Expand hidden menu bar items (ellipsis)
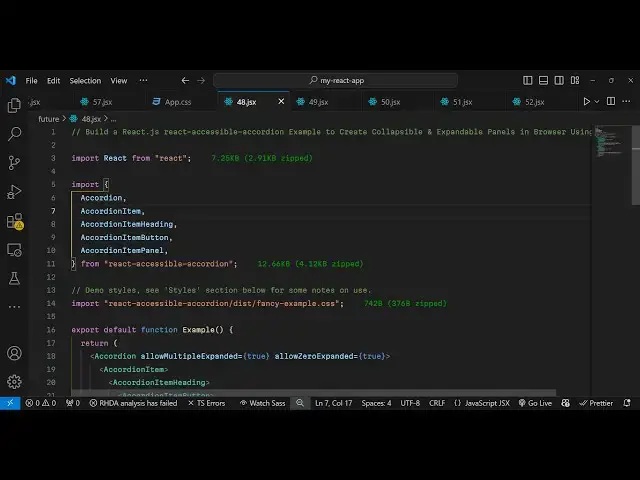Screen dimensions: 640x480 pyautogui.click(x=143, y=80)
